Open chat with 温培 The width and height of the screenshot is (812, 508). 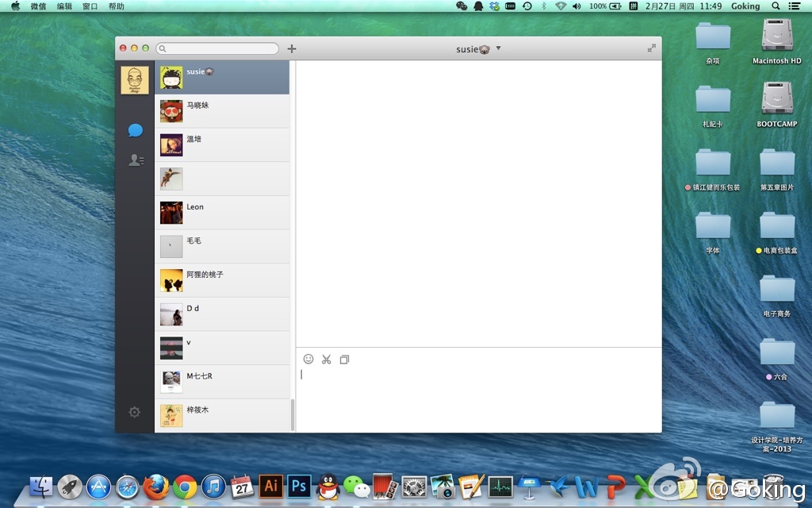coord(222,145)
